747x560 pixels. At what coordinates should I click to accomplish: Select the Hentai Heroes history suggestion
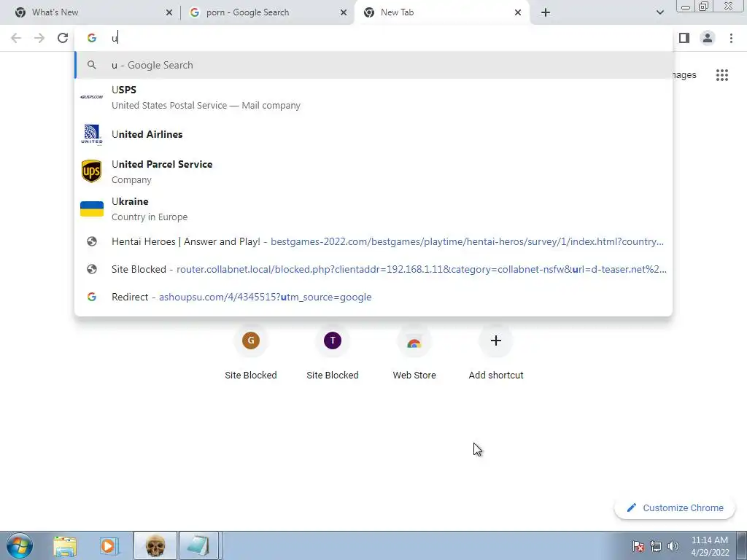click(373, 241)
